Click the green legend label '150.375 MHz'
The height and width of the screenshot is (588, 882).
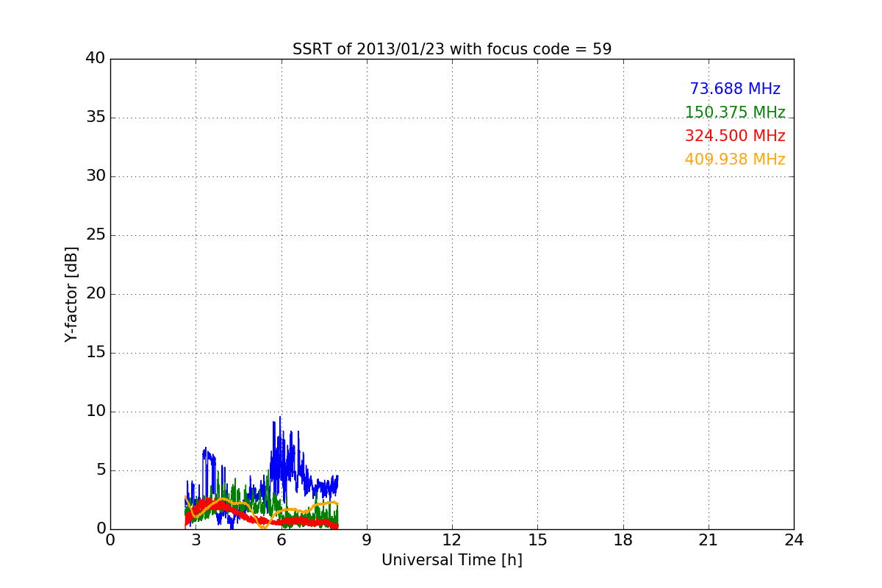tap(735, 112)
